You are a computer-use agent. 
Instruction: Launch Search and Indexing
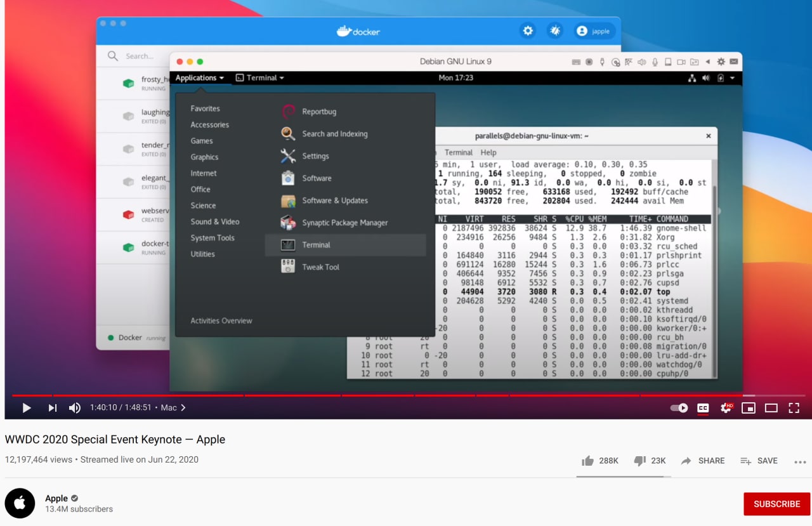[x=345, y=134]
